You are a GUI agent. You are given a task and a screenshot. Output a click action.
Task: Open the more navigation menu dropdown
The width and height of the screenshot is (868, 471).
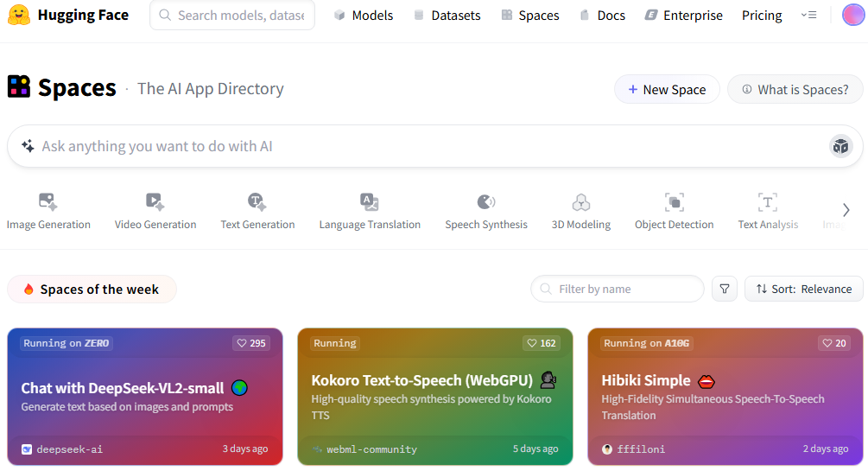(x=808, y=16)
